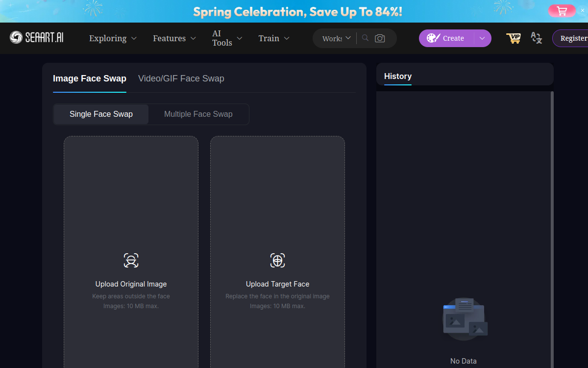Screen dimensions: 588x368
Task: Click the magnifier search icon
Action: click(x=365, y=38)
